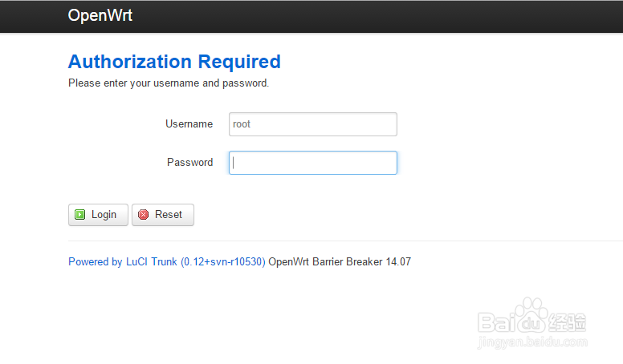Open the Powered by LuCI Trunk link
This screenshot has height=364, width=623.
(x=167, y=262)
